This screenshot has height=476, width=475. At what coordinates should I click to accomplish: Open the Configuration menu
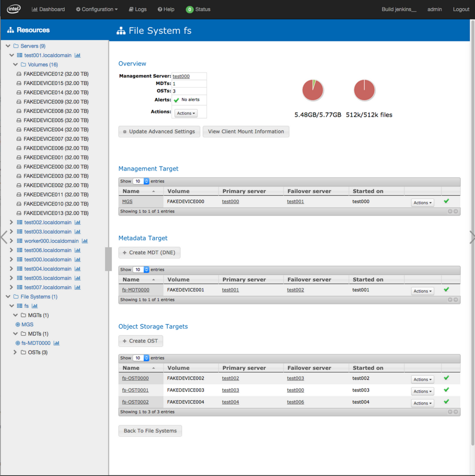pos(96,9)
